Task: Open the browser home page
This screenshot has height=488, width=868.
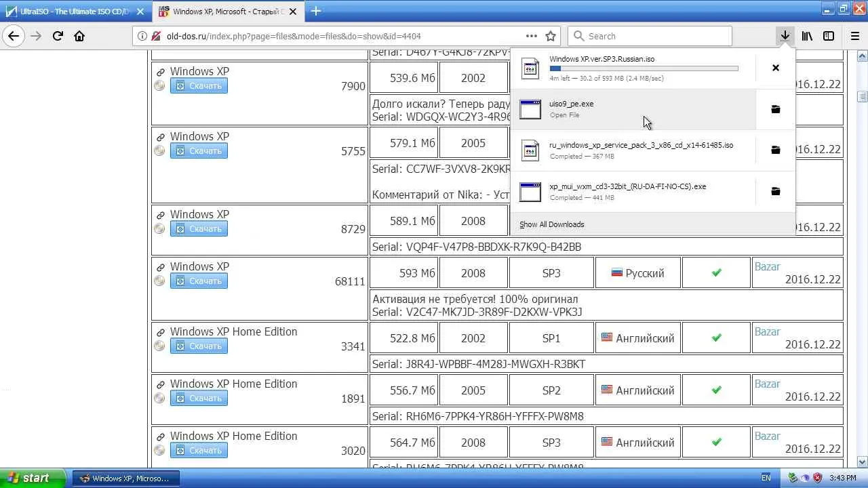Action: 79,36
